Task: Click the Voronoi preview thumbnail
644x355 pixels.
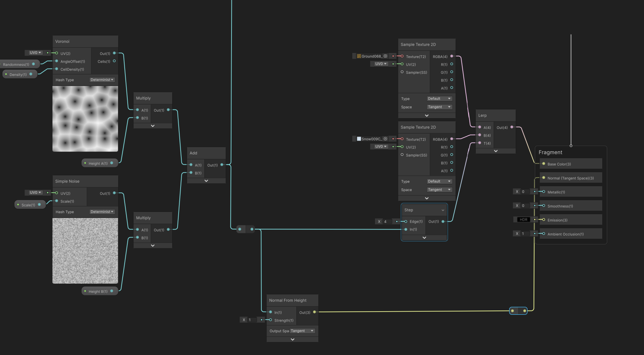Action: (x=85, y=119)
